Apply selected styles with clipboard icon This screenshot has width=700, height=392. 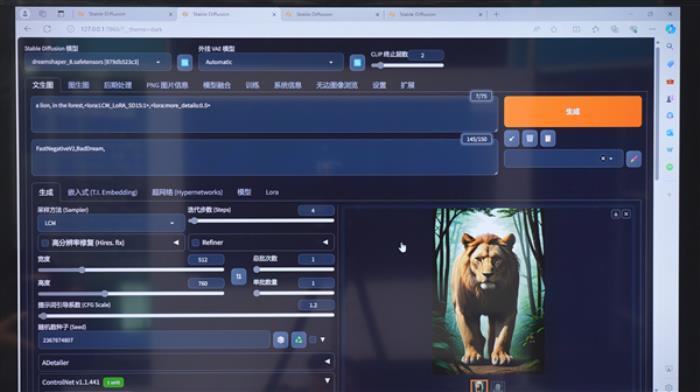(548, 139)
